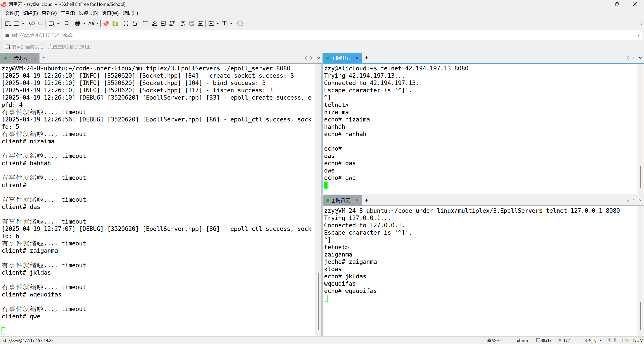Click the virtual keyboard icon in toolbar
This screenshot has height=344, width=644.
click(145, 23)
